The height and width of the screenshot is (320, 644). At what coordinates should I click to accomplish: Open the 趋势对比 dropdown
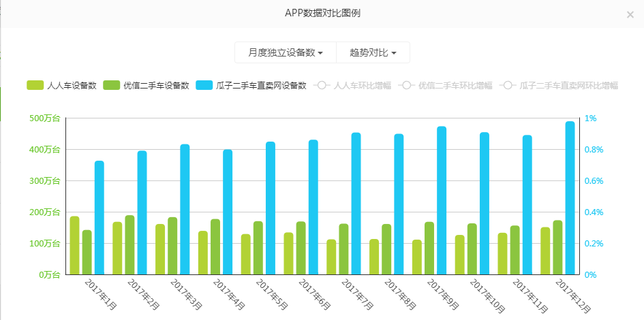pyautogui.click(x=373, y=52)
